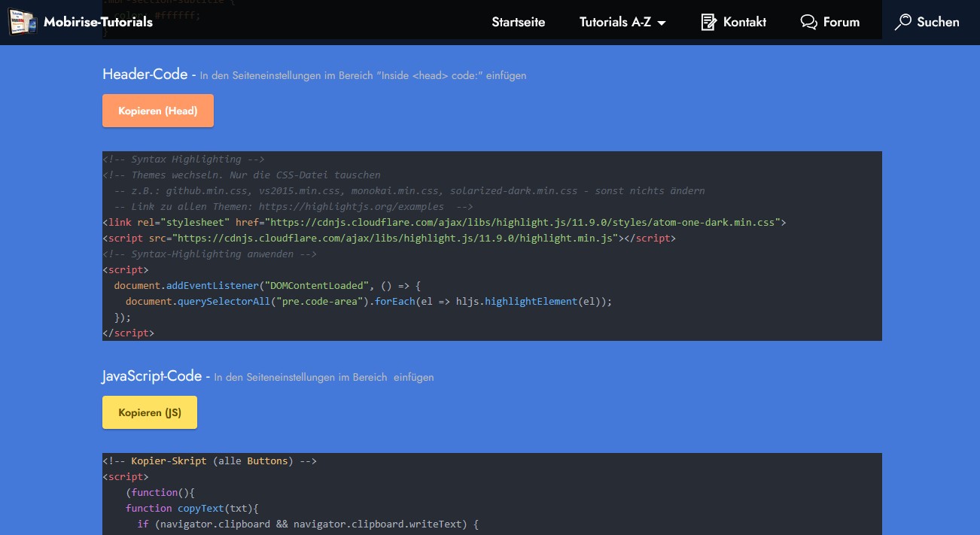Click the copyText function name in JS code
980x535 pixels.
pyautogui.click(x=201, y=508)
